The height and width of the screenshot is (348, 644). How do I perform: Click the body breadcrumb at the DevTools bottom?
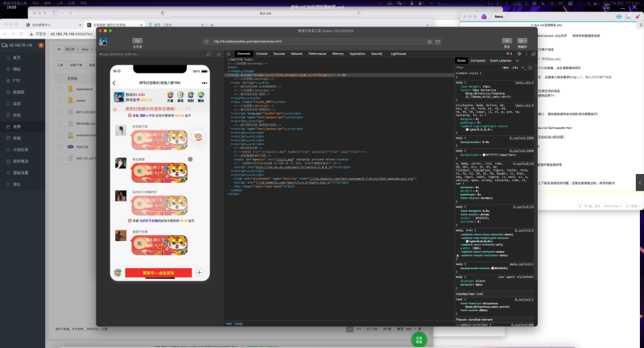point(238,324)
